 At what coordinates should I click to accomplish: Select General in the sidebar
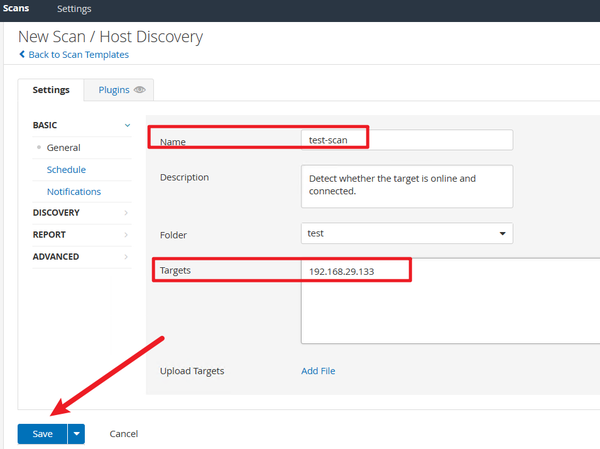coord(63,147)
